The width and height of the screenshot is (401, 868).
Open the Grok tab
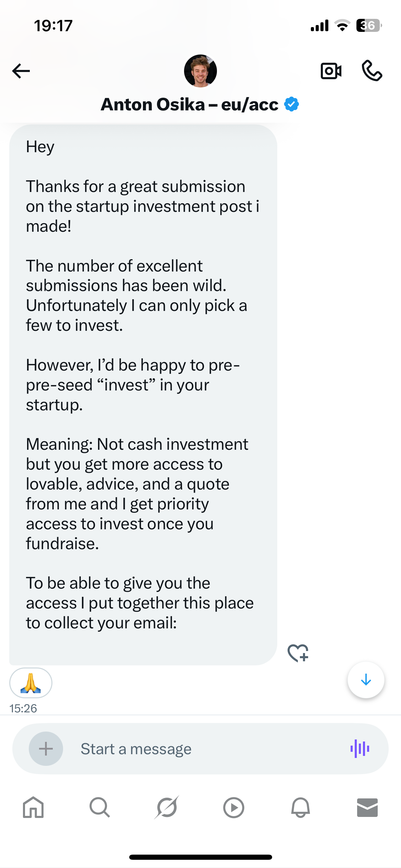167,808
